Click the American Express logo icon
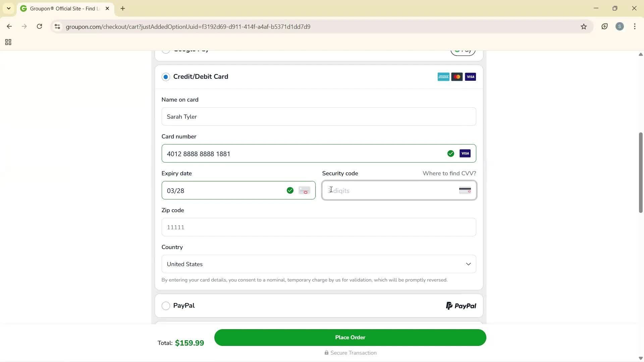This screenshot has height=362, width=644. point(443,76)
